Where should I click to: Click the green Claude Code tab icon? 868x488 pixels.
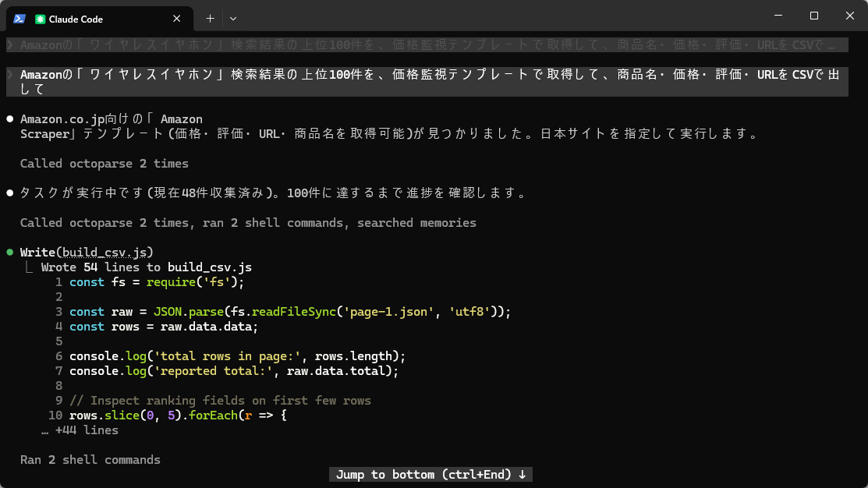point(40,19)
